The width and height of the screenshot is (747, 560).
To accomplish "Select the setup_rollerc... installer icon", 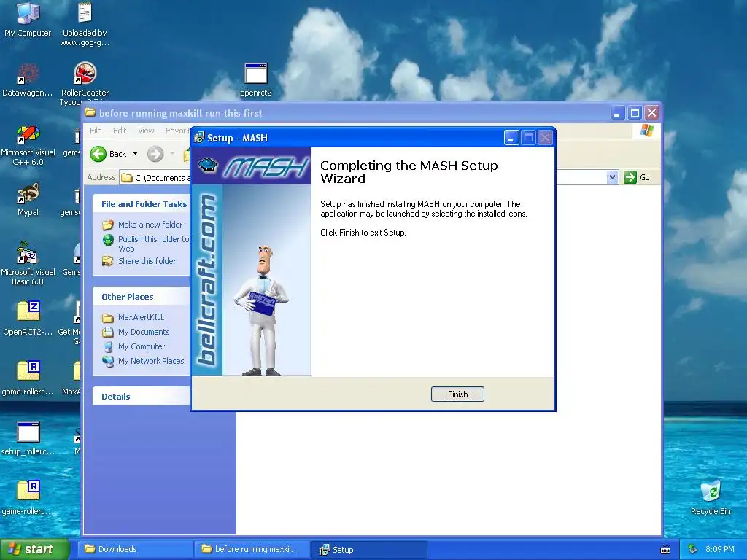I will click(28, 438).
